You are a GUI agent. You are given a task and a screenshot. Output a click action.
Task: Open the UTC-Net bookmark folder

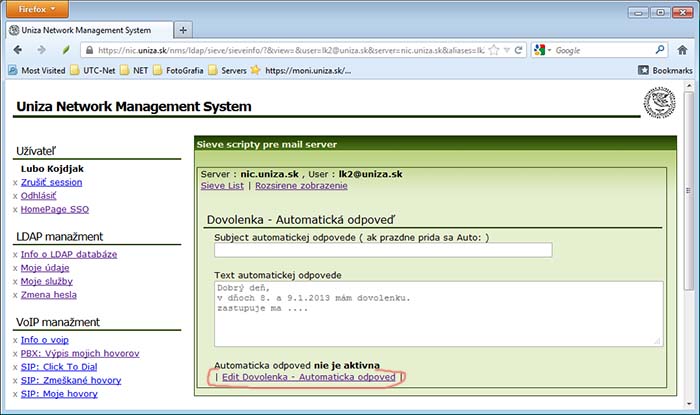point(93,71)
